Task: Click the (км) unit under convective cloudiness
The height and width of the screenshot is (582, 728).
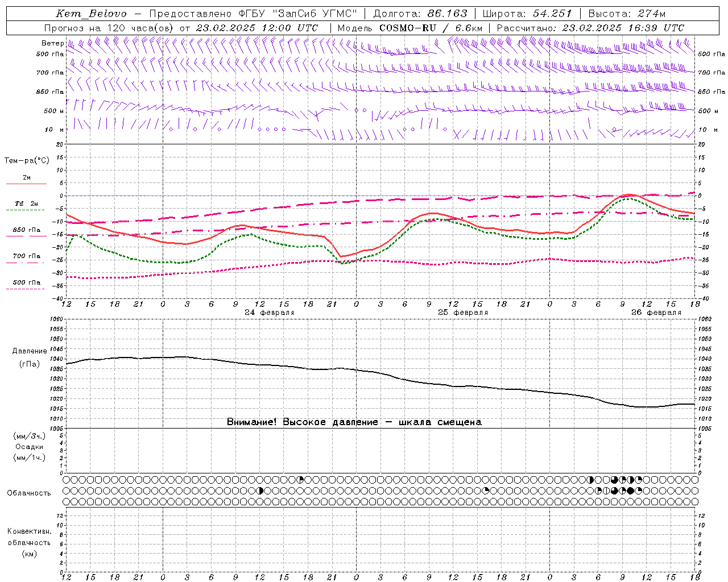Action: pos(29,554)
